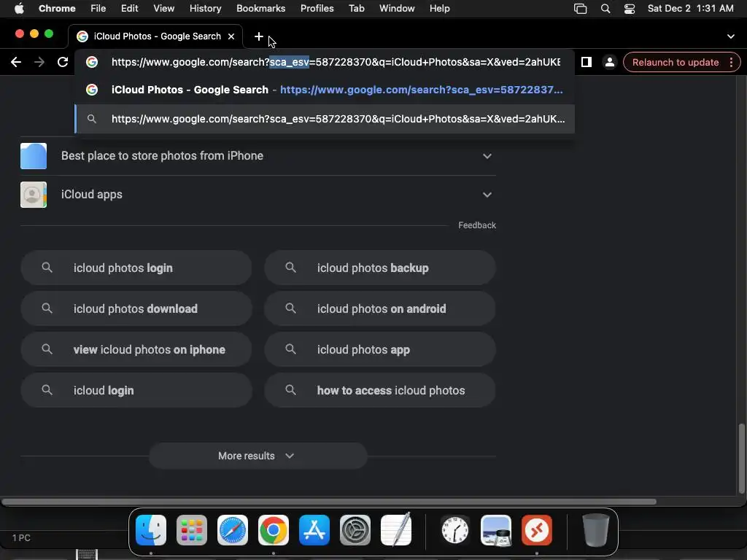Click the Chrome forward arrow
This screenshot has height=560, width=747.
coord(39,62)
